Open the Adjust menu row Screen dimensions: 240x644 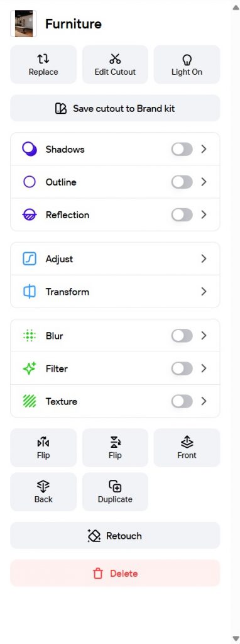(115, 258)
